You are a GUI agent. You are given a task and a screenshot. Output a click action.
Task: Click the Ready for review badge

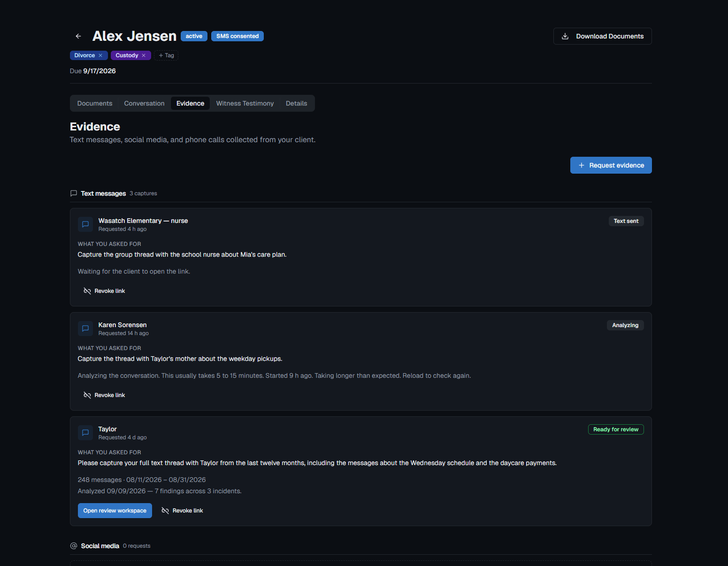coord(616,429)
